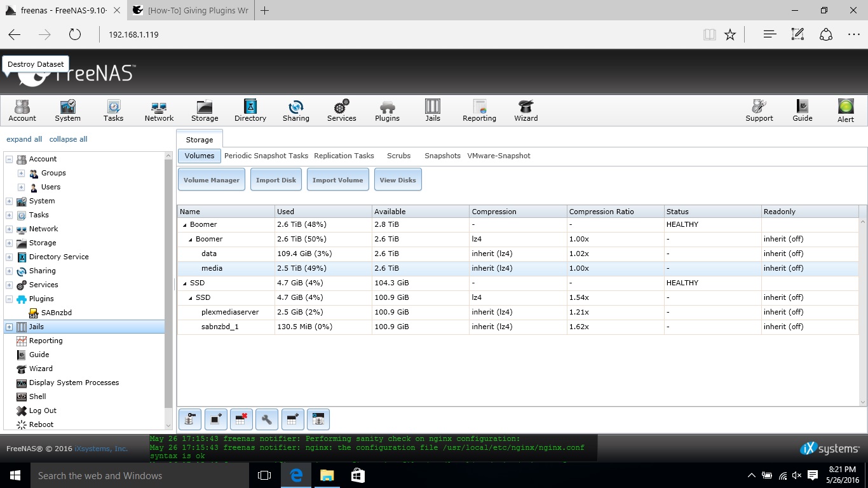Select Log Out in the sidebar tree
Image resolution: width=868 pixels, height=488 pixels.
pos(43,410)
